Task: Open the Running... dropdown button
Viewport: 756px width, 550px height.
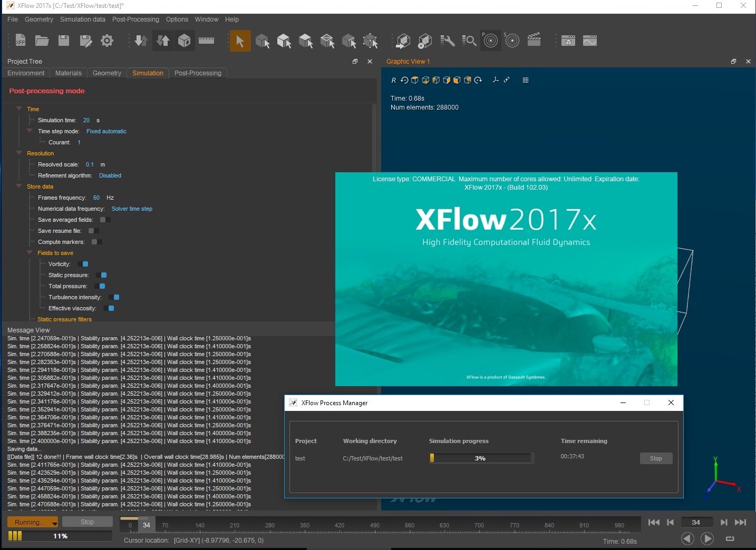Action: [x=33, y=522]
